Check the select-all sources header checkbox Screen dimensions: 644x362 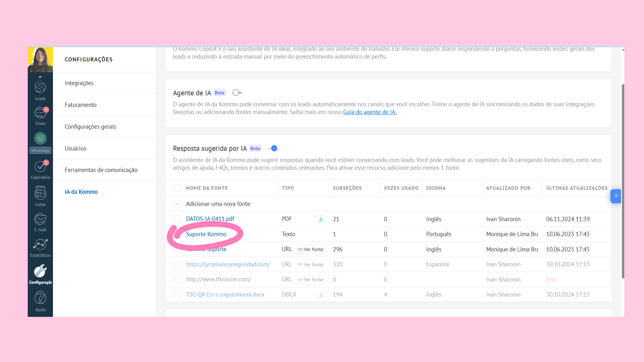(x=177, y=188)
